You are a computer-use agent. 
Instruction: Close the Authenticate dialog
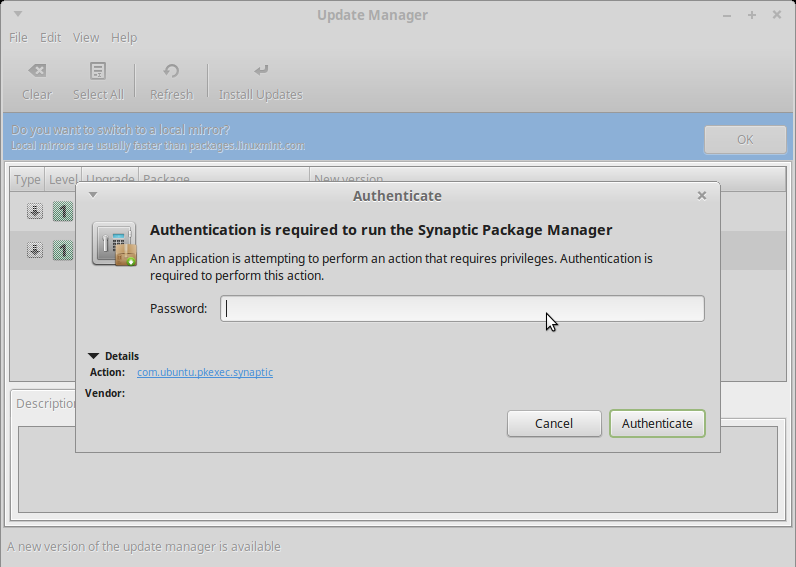click(x=702, y=195)
